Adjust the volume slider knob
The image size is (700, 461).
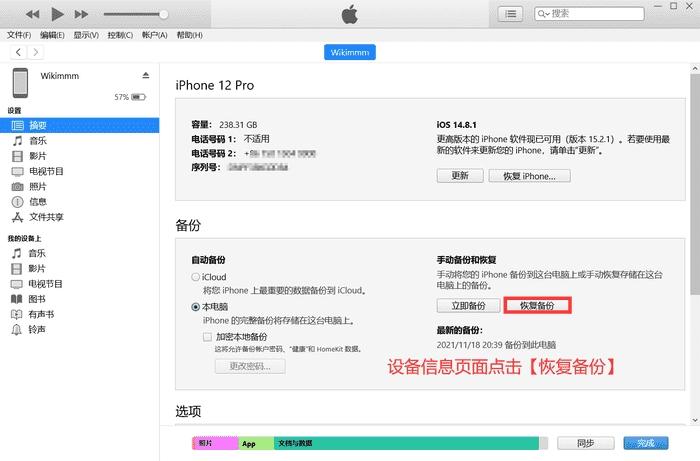pyautogui.click(x=164, y=14)
